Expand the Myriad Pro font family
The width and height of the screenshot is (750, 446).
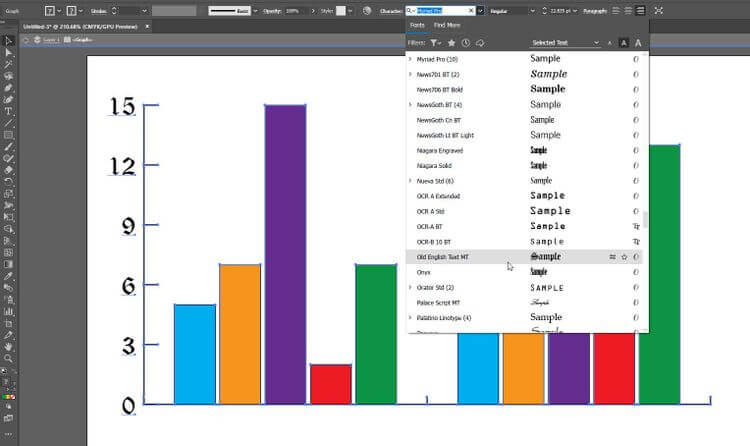click(x=410, y=59)
